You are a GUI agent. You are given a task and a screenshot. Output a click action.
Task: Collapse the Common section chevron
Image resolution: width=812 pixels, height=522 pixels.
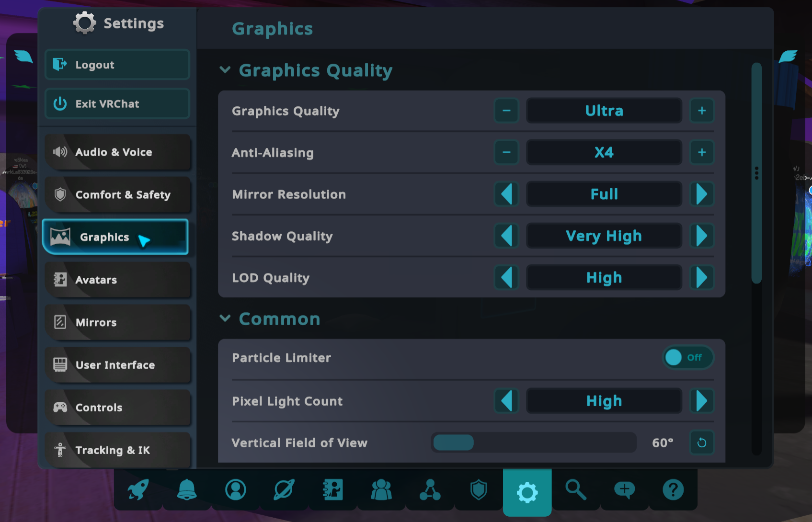coord(225,318)
